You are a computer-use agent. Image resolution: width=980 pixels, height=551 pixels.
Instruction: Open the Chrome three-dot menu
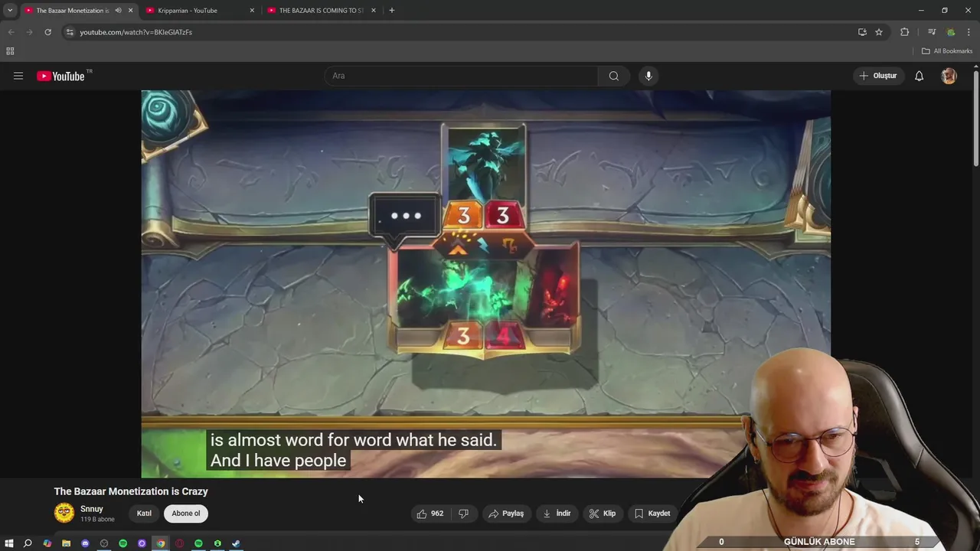(969, 32)
